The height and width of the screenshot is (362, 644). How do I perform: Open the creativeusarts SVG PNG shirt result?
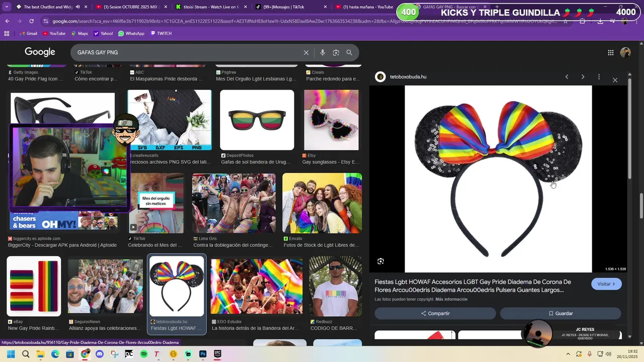[170, 120]
